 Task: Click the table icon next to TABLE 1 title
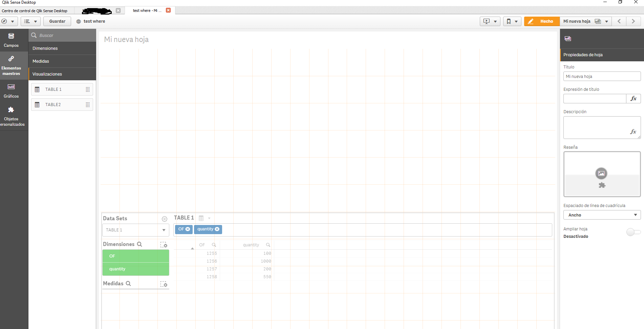point(201,218)
